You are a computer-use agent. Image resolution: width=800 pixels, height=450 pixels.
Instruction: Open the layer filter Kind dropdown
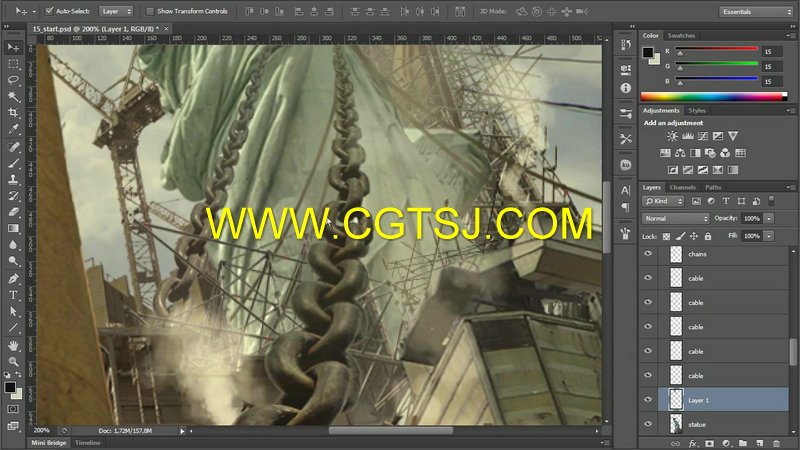pyautogui.click(x=663, y=201)
